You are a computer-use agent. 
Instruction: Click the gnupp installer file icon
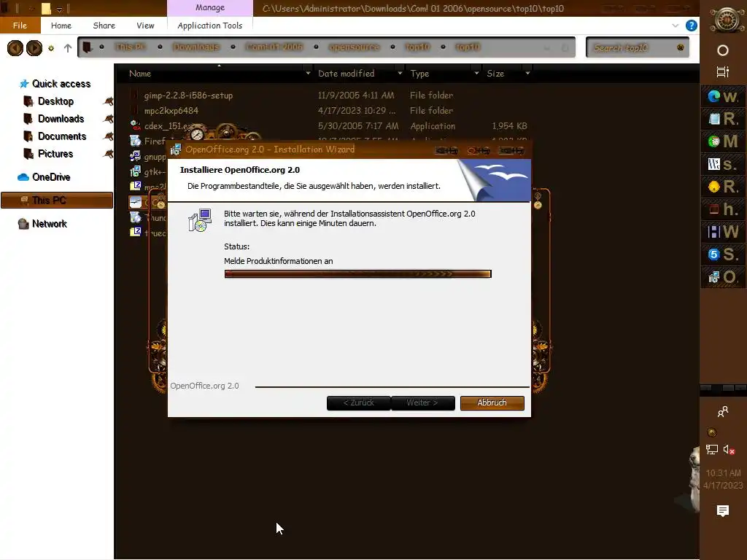point(135,156)
